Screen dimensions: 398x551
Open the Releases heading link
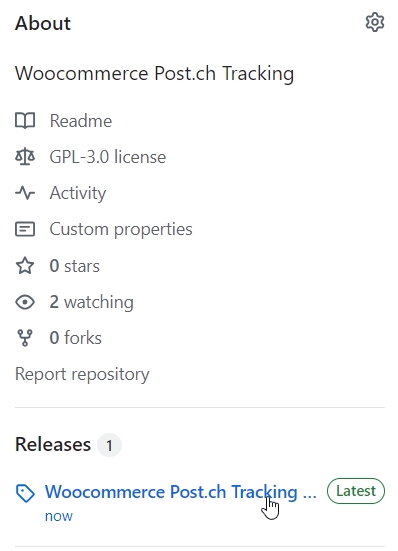53,444
